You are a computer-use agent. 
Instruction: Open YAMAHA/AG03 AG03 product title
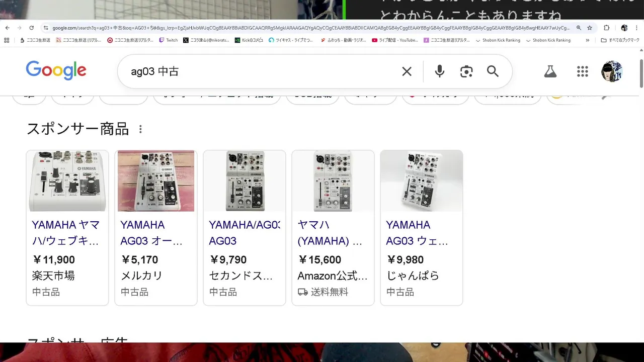(x=245, y=233)
